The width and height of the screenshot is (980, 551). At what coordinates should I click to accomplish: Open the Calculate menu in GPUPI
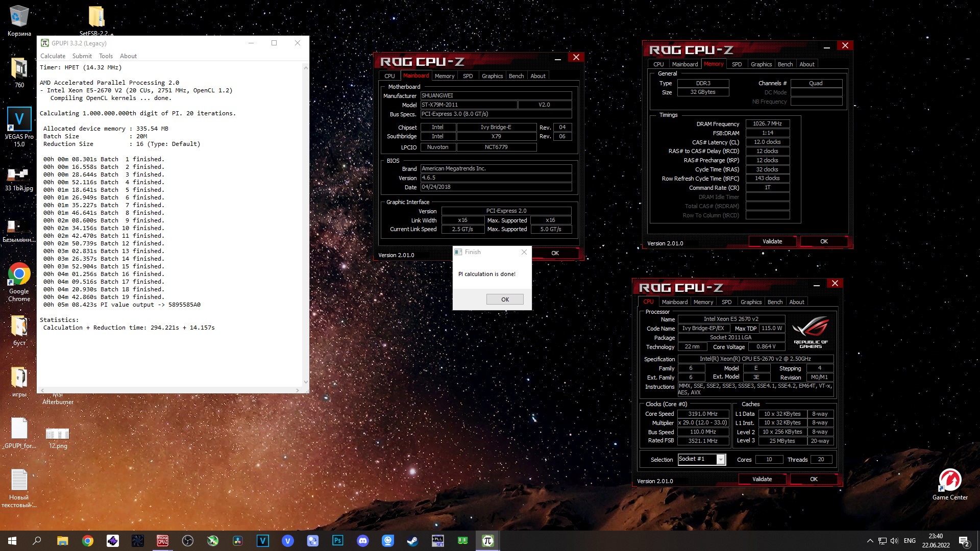click(53, 56)
